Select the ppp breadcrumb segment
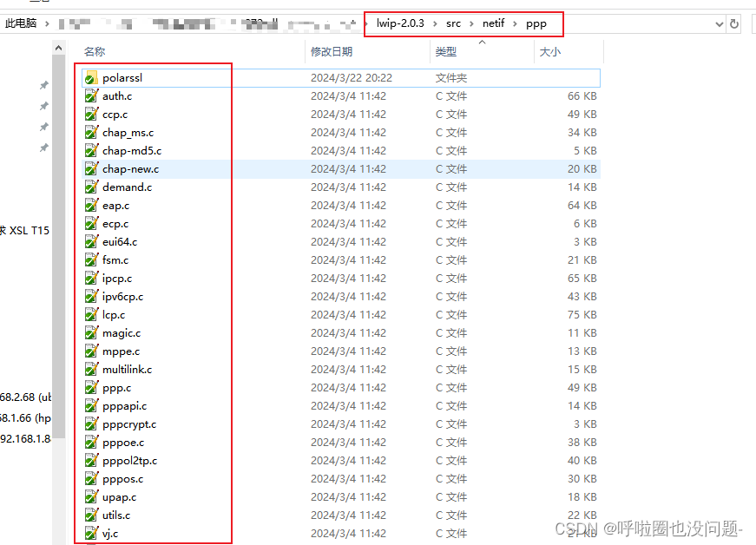Viewport: 756px width, 545px height. coord(536,23)
